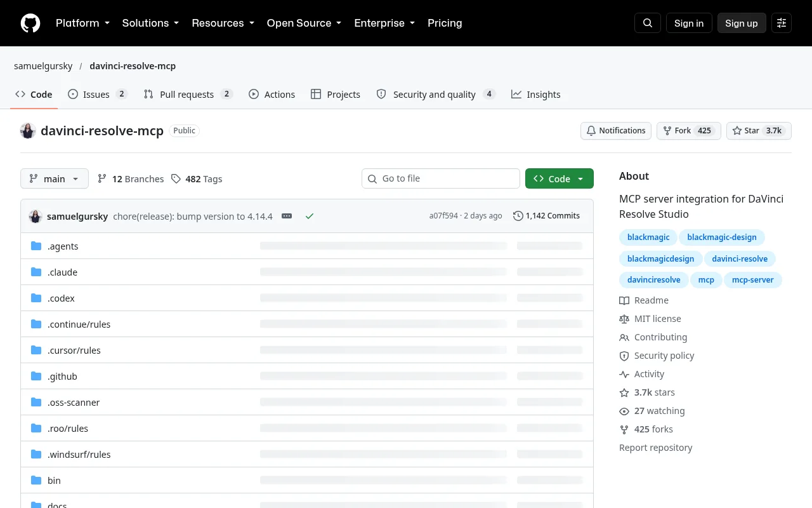Expand the Enterprise menu
The width and height of the screenshot is (812, 508).
(x=384, y=23)
